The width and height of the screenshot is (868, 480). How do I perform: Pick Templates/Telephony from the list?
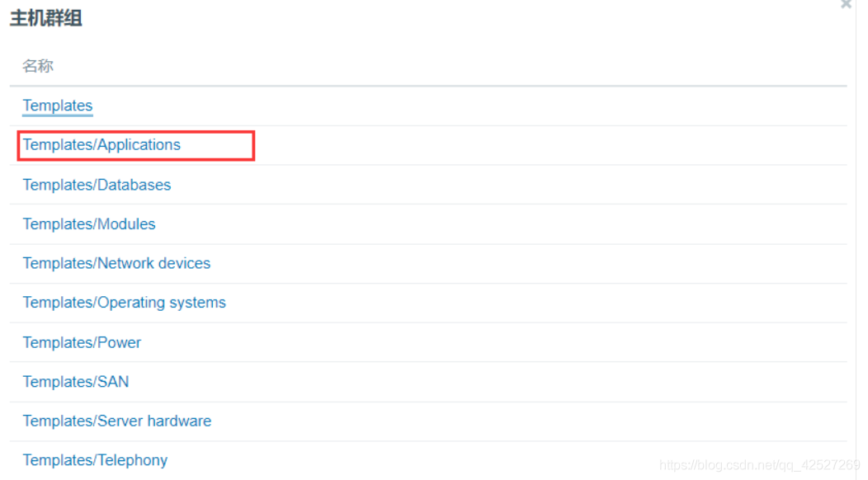pos(95,460)
